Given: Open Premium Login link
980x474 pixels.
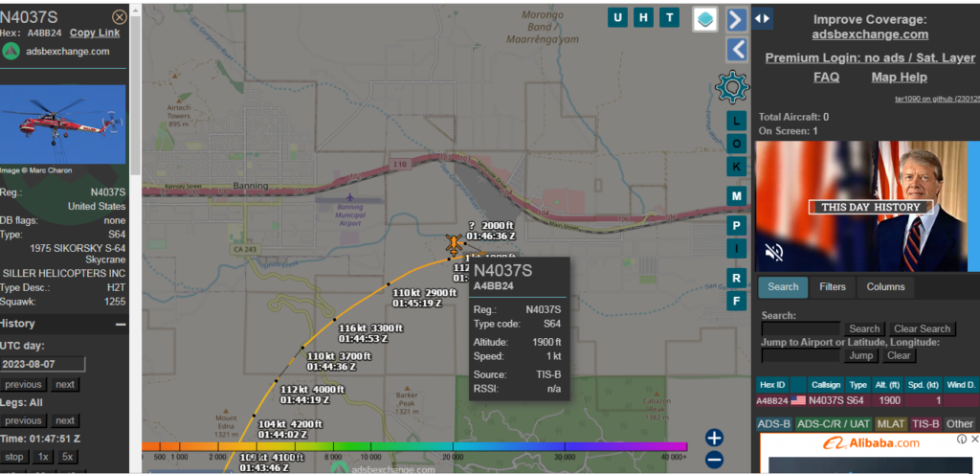Looking at the screenshot, I should pos(870,57).
